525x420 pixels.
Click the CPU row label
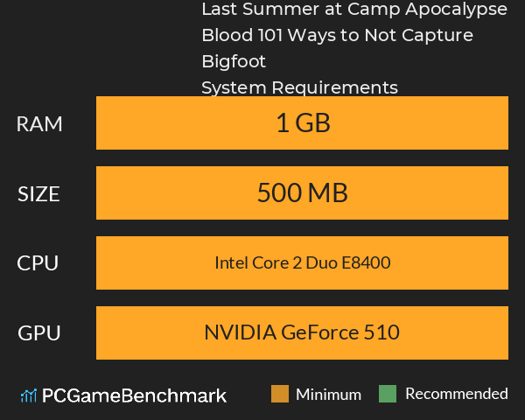coord(38,262)
